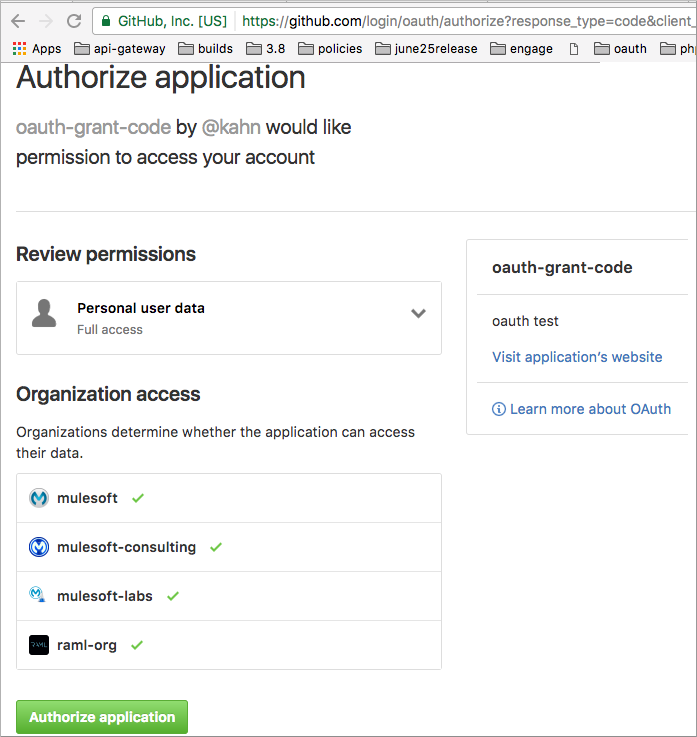Follow the Visit application's website link

(577, 357)
